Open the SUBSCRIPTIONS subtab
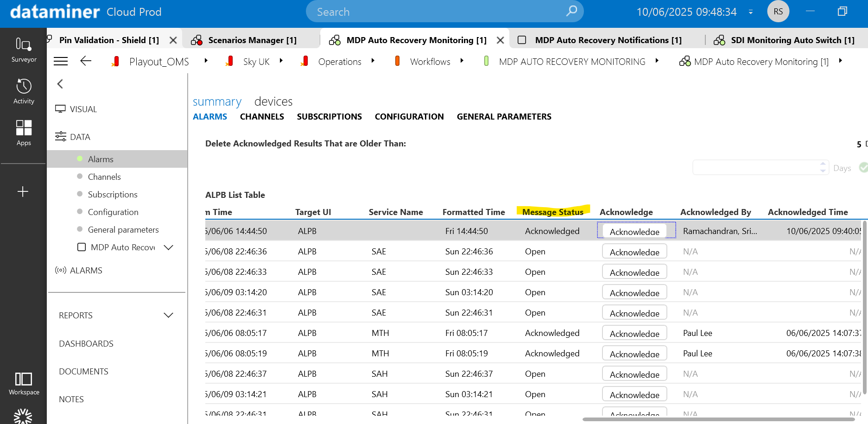 coord(329,117)
